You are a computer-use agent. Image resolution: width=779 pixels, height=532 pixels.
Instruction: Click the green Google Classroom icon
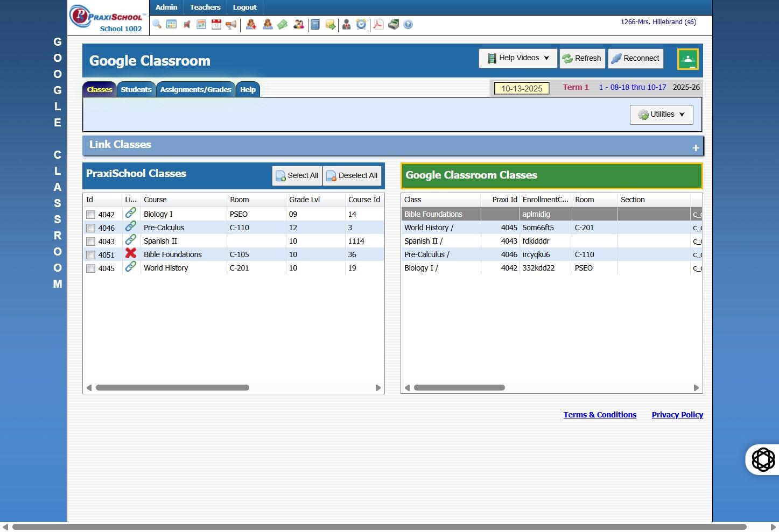coord(687,59)
